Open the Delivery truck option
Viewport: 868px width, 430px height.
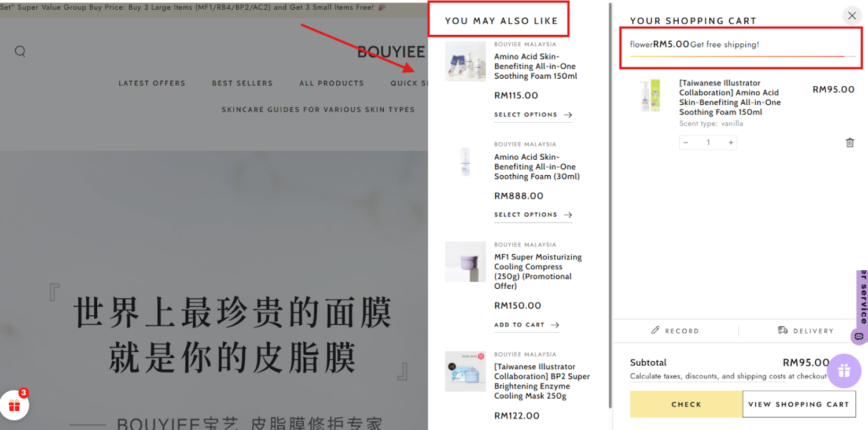(805, 330)
